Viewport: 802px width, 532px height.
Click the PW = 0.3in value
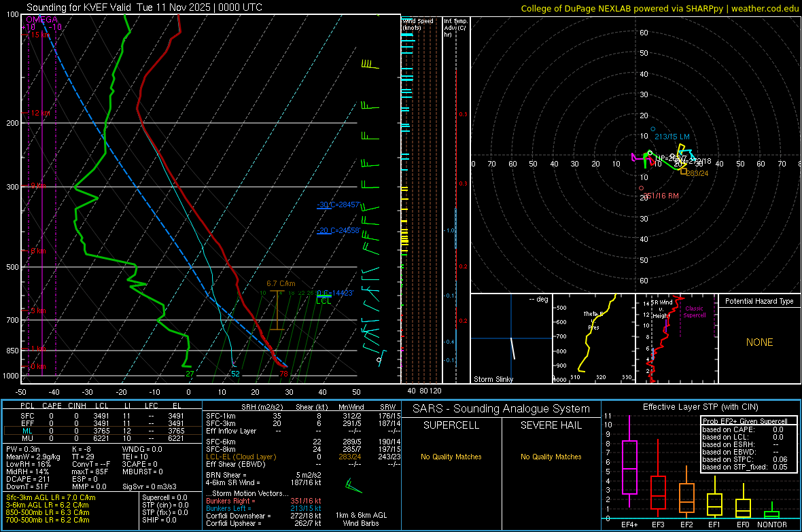(x=23, y=449)
